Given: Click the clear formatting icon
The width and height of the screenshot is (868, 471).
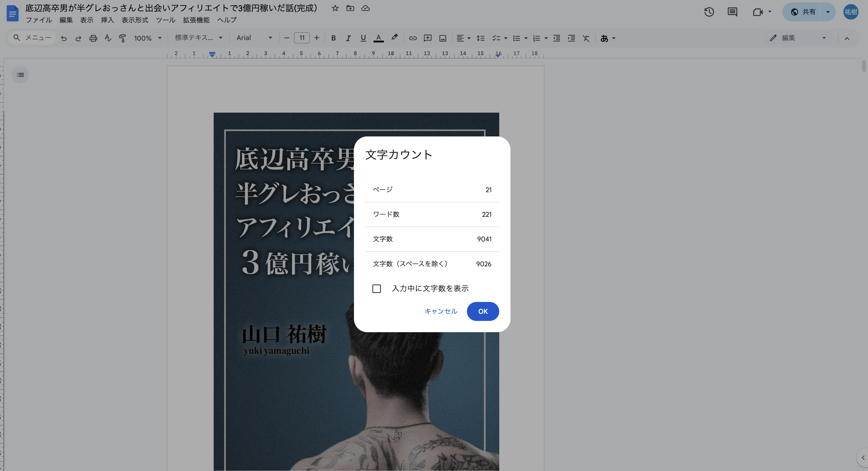Looking at the screenshot, I should pyautogui.click(x=586, y=38).
